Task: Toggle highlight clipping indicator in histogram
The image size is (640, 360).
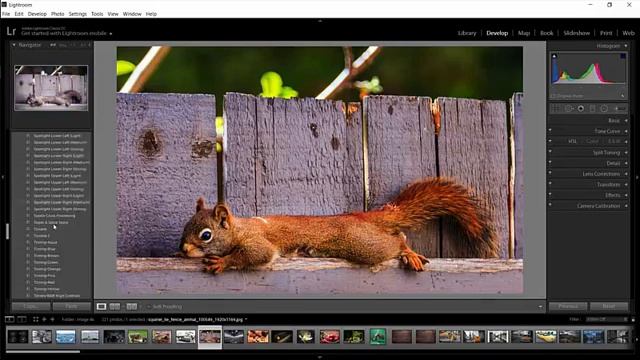Action: 623,56
